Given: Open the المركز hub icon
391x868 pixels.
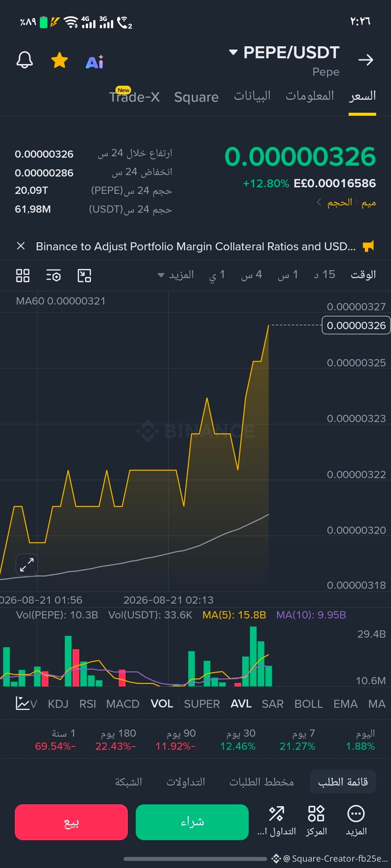Looking at the screenshot, I should click(x=316, y=821).
